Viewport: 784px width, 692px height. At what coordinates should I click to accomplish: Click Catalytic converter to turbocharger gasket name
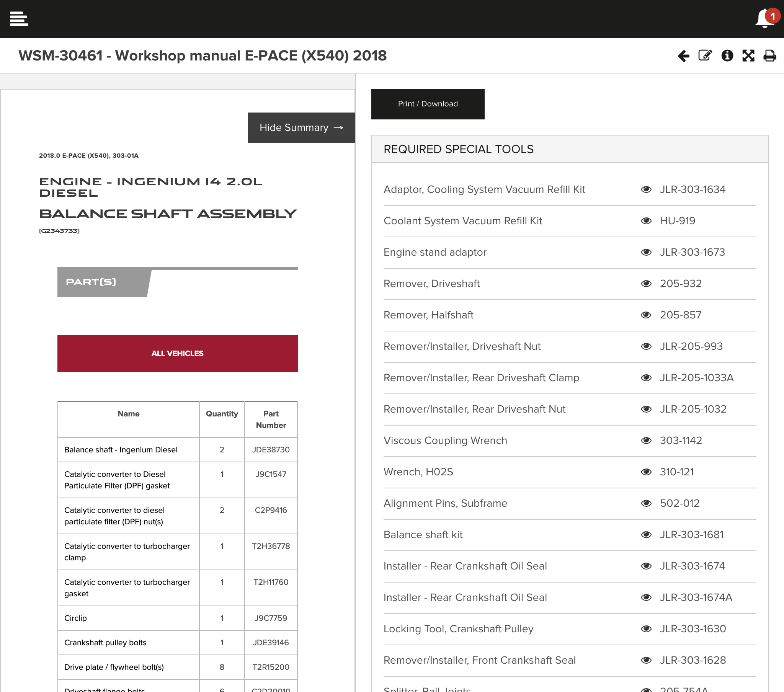tap(127, 588)
